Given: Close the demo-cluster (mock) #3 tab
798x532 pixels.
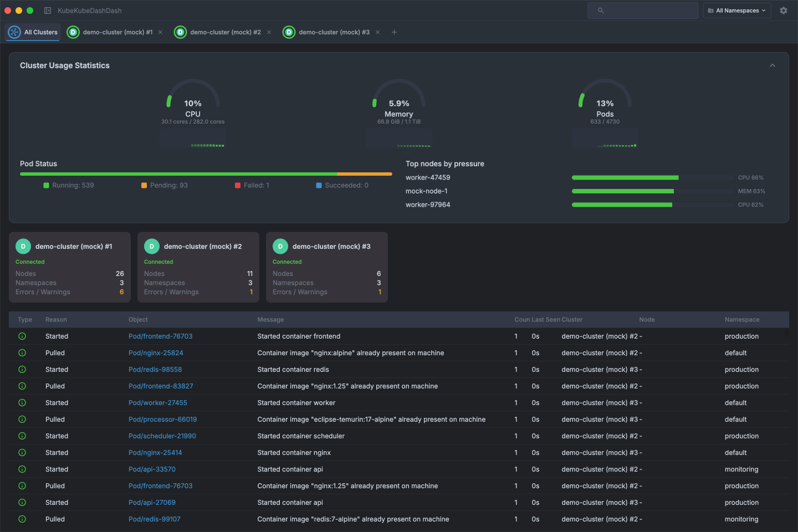Looking at the screenshot, I should pos(378,32).
